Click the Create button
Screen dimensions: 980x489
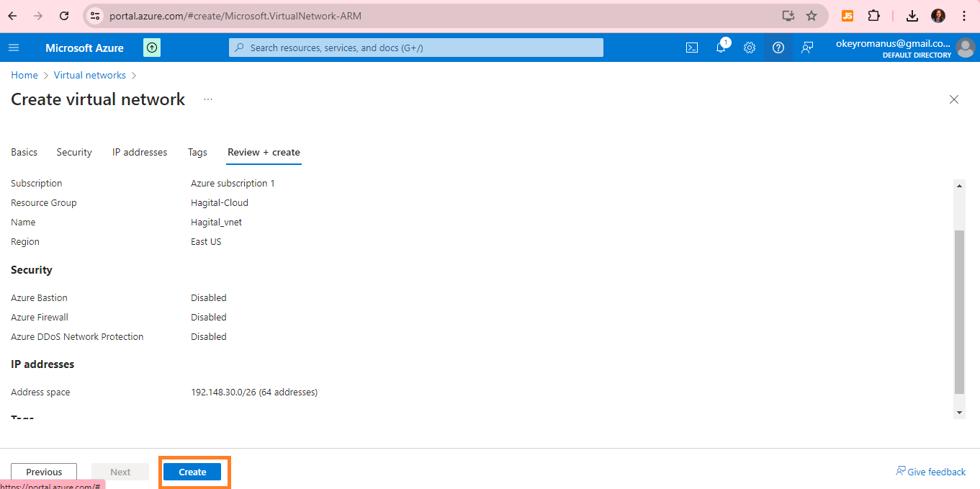click(x=192, y=472)
